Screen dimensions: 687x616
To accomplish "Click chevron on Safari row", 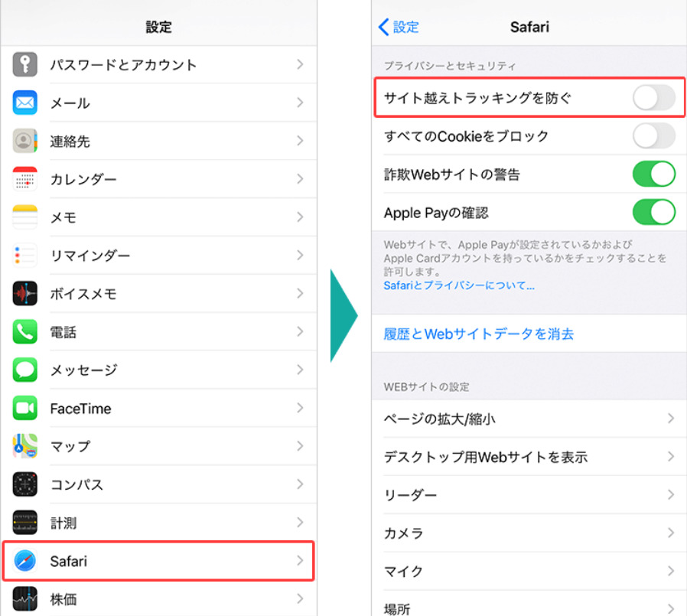I will click(300, 561).
